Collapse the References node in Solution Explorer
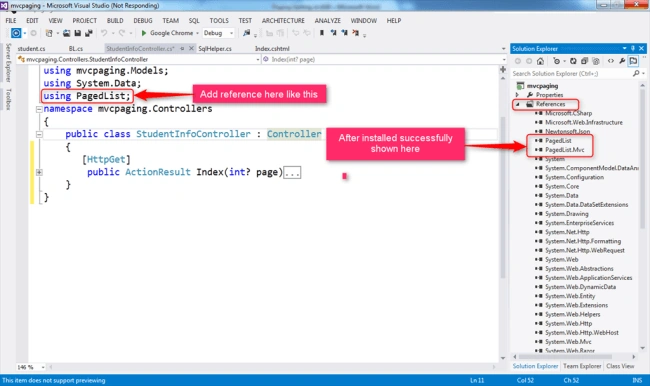The width and height of the screenshot is (650, 386). tap(517, 104)
